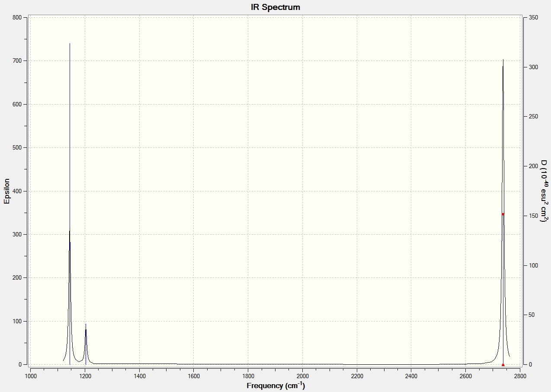Click the "200" tick on Epsilon axis
The width and height of the screenshot is (551, 392).
coord(17,277)
